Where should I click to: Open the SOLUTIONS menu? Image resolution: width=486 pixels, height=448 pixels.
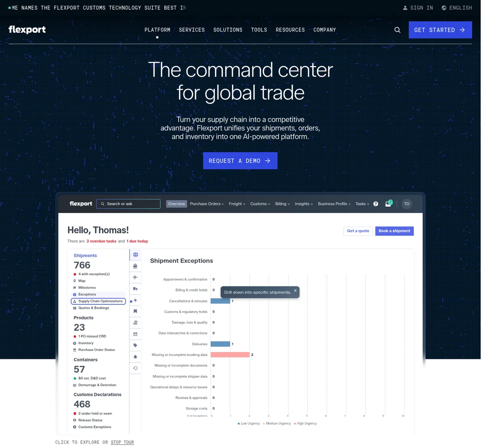click(x=228, y=30)
